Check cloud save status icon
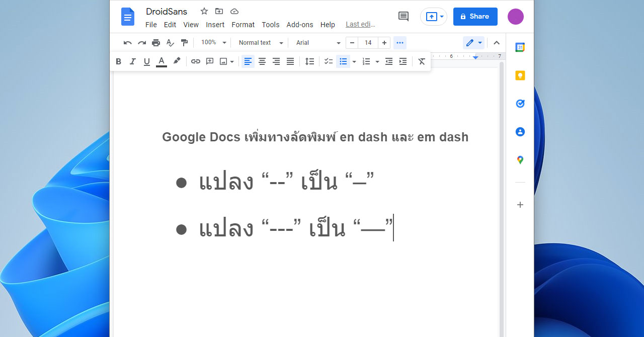Screen dimensions: 644x337 click(234, 11)
